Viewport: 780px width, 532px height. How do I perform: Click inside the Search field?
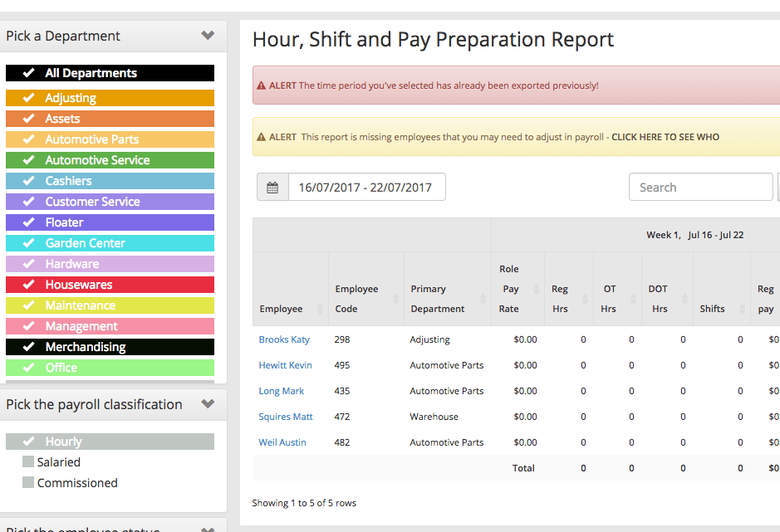click(700, 186)
